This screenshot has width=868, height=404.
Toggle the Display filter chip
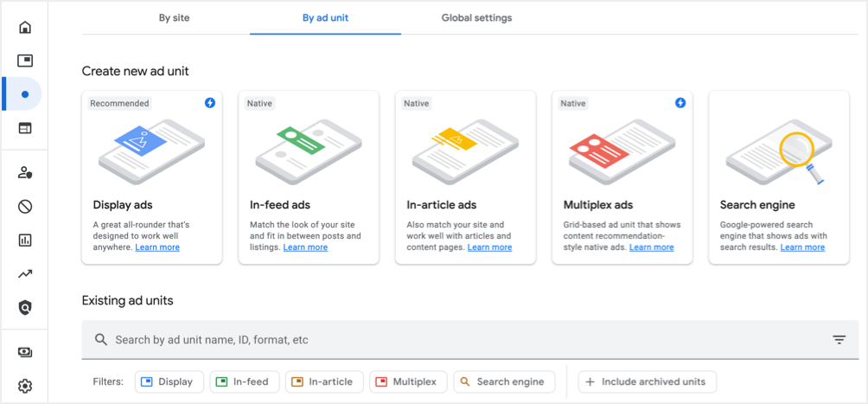pyautogui.click(x=169, y=382)
